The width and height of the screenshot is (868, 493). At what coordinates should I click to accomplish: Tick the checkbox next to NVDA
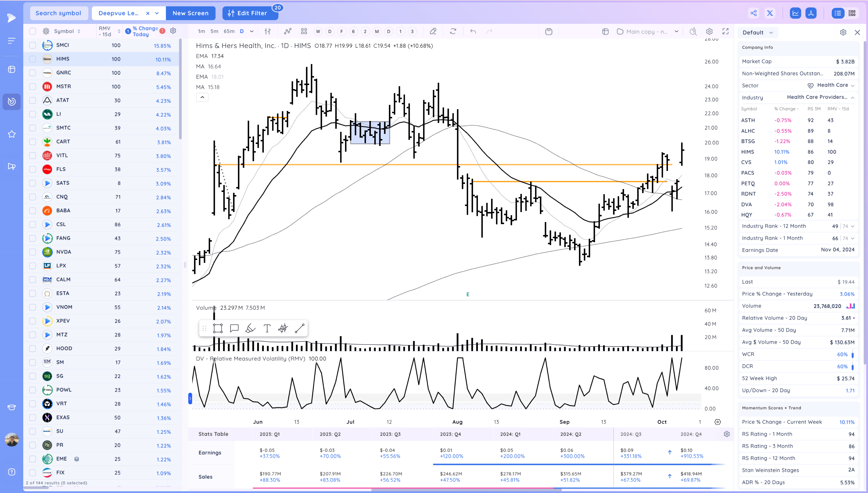click(x=33, y=252)
